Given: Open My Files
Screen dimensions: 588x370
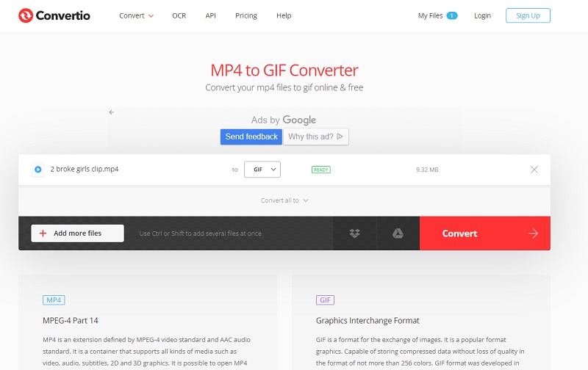Looking at the screenshot, I should (x=430, y=15).
